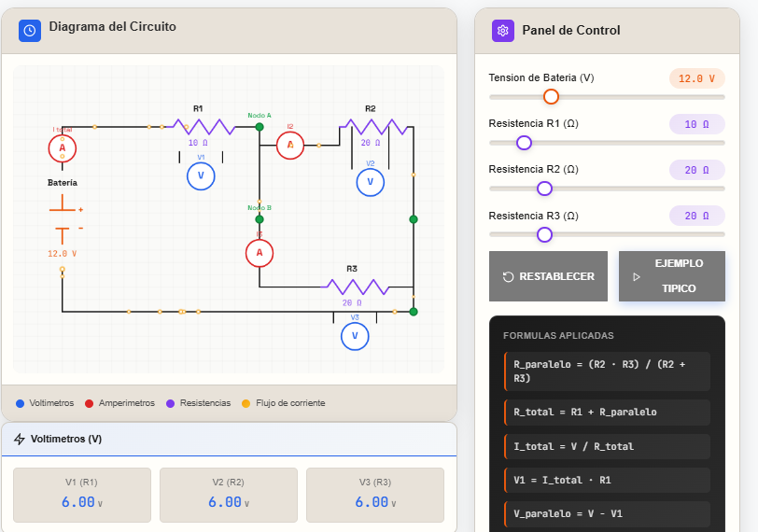Click the lightning icon in Voltímetros header
This screenshot has width=758, height=532.
click(x=20, y=439)
